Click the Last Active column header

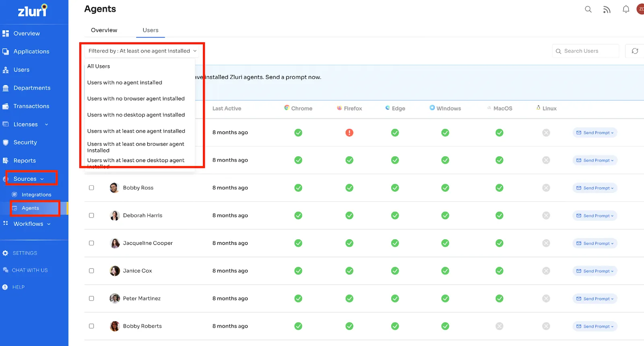coord(227,108)
